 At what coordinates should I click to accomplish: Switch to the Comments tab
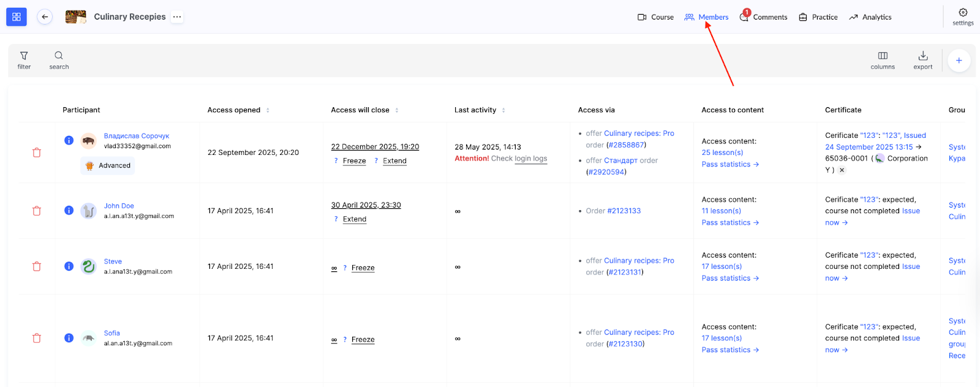[764, 17]
